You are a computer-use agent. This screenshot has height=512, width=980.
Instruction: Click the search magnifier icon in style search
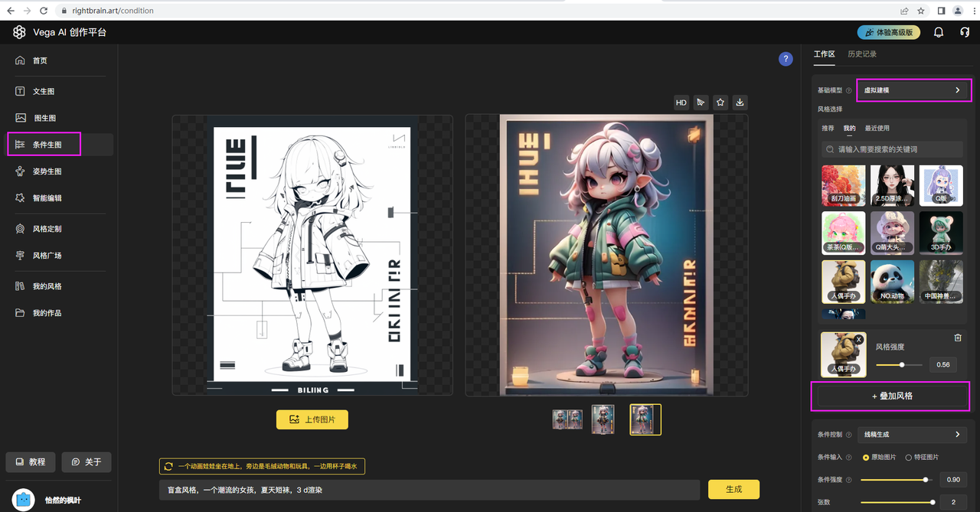click(x=830, y=149)
